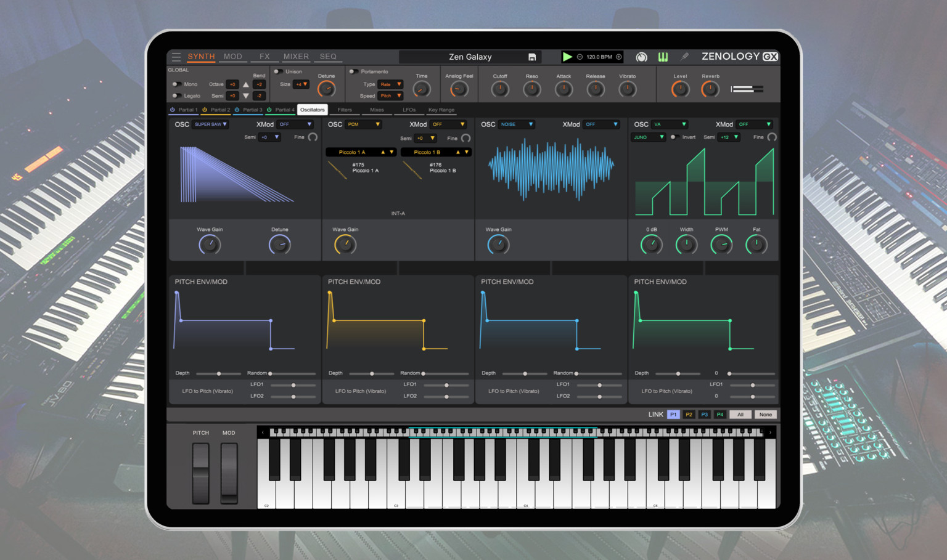The height and width of the screenshot is (560, 947).
Task: Toggle link for P2
Action: pos(689,415)
